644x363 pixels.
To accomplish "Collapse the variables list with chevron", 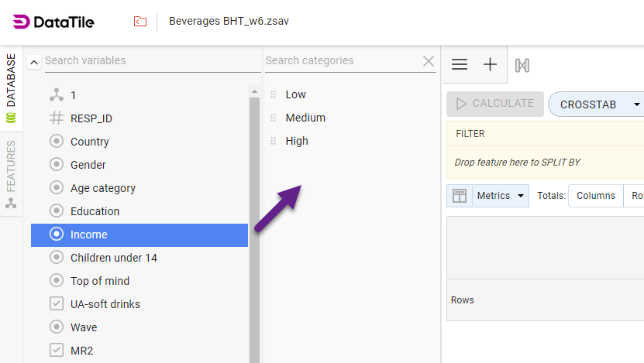I will click(x=34, y=62).
